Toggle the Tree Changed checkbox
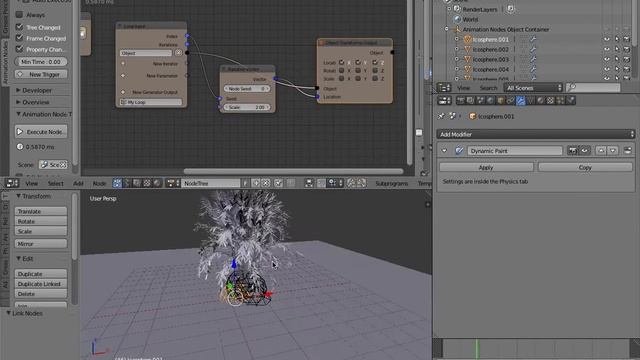This screenshot has width=640, height=360. click(x=19, y=27)
